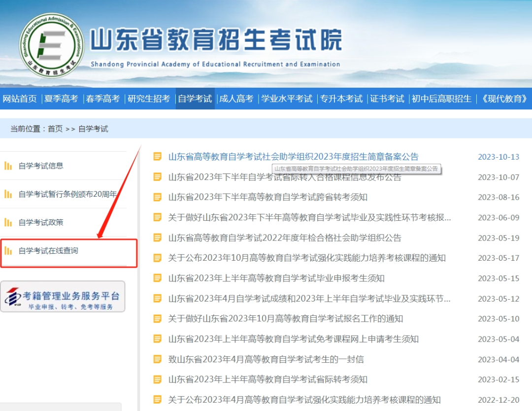
Task: Click the date 2023-05-12
Action: pos(499,299)
